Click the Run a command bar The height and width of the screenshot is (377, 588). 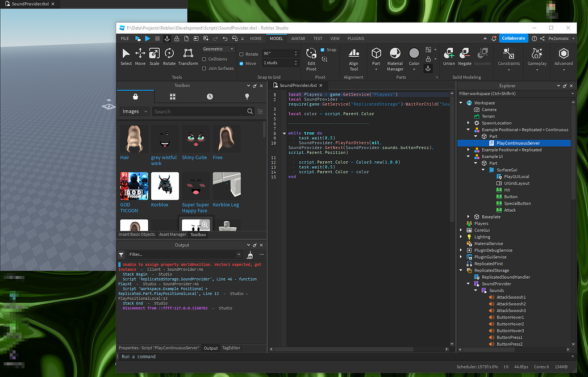(345, 357)
